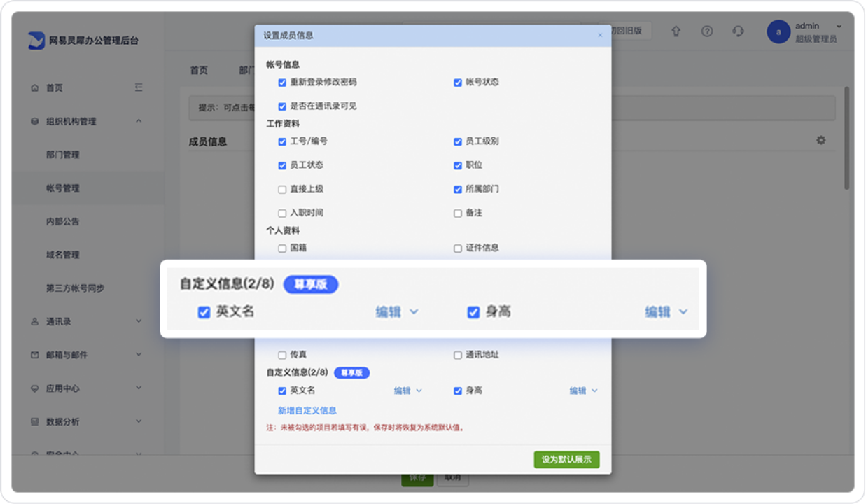The width and height of the screenshot is (866, 504).
Task: Click the customer service headset icon
Action: [738, 31]
